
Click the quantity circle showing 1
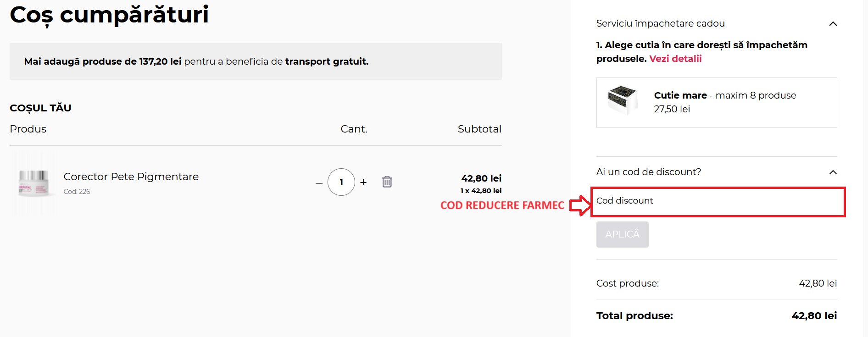point(341,182)
